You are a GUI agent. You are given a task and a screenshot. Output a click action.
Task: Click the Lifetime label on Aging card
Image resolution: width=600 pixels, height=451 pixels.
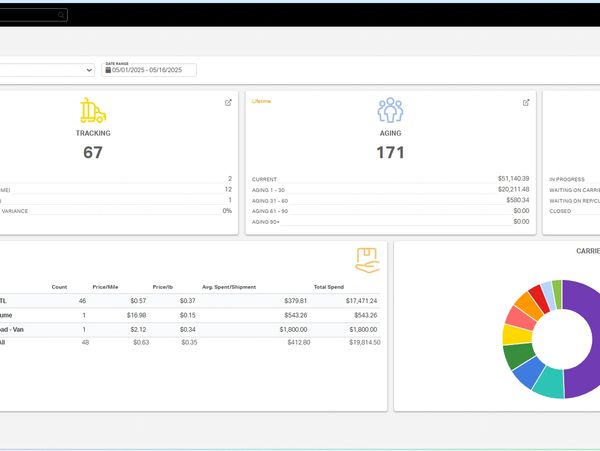261,101
